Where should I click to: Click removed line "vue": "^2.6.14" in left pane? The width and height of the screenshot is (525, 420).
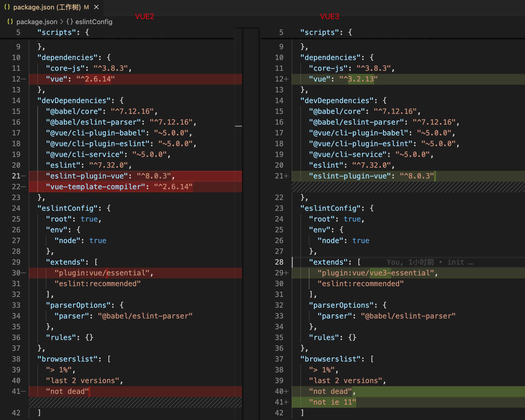coord(135,79)
